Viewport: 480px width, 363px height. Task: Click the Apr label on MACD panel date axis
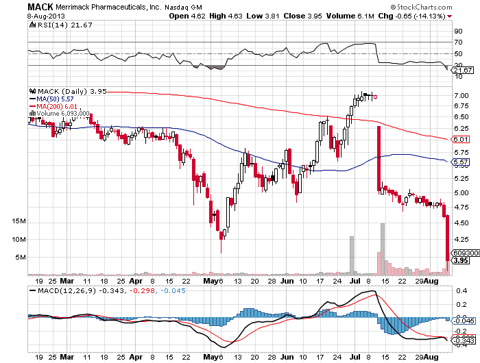pyautogui.click(x=136, y=357)
